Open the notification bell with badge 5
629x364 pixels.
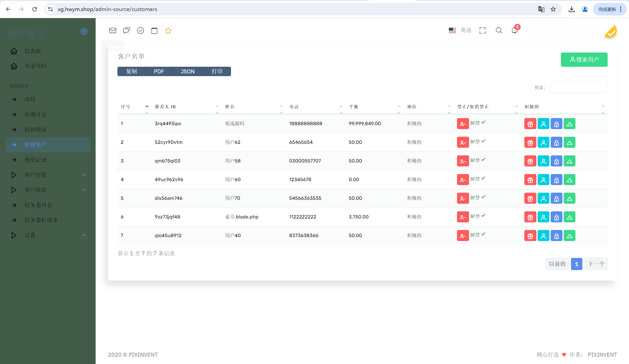515,30
